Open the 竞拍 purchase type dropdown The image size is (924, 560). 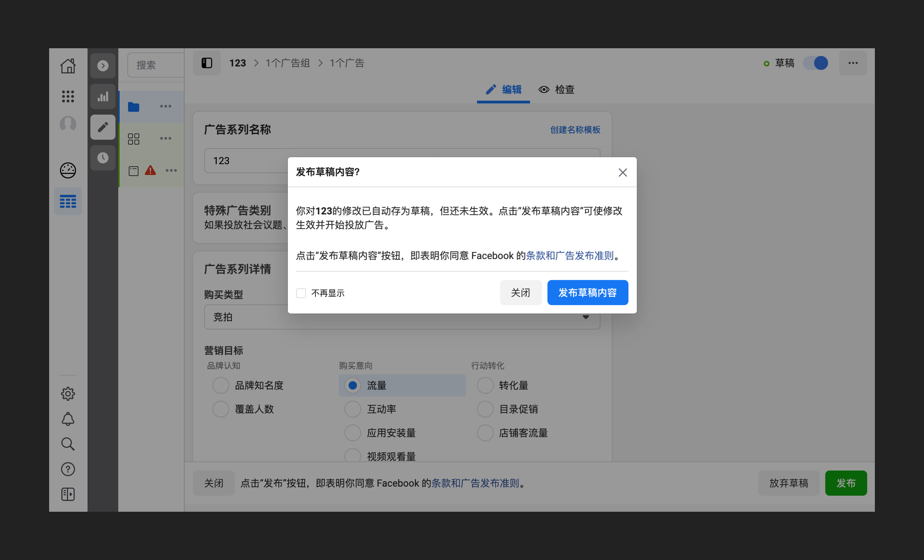tap(402, 317)
